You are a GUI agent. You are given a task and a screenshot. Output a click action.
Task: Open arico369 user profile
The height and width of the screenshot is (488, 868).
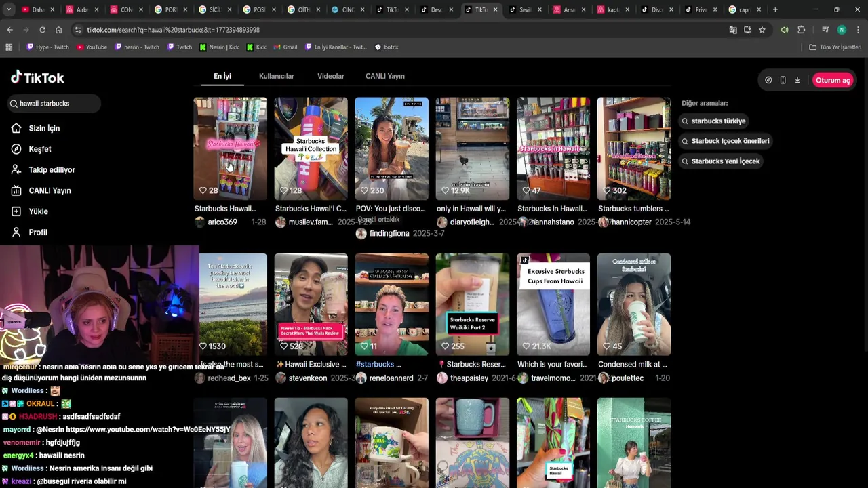(222, 222)
